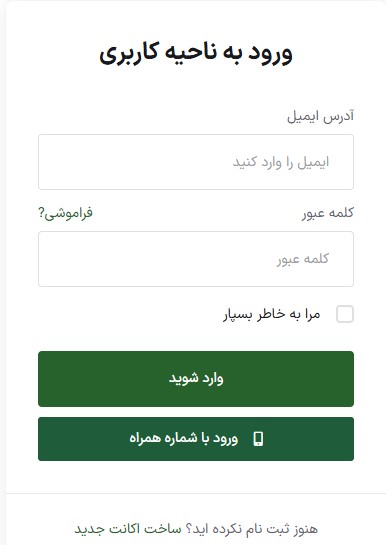Click the 'ورود به ناحیه کاربری' heading
The image size is (386, 545).
(196, 53)
